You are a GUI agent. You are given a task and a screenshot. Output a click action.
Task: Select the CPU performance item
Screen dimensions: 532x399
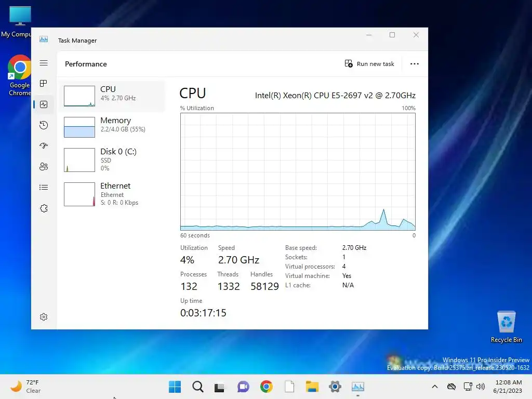point(112,96)
